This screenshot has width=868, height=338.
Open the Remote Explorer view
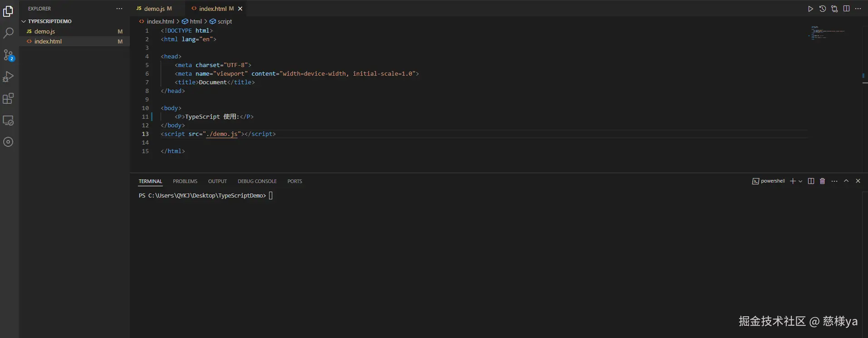9,121
